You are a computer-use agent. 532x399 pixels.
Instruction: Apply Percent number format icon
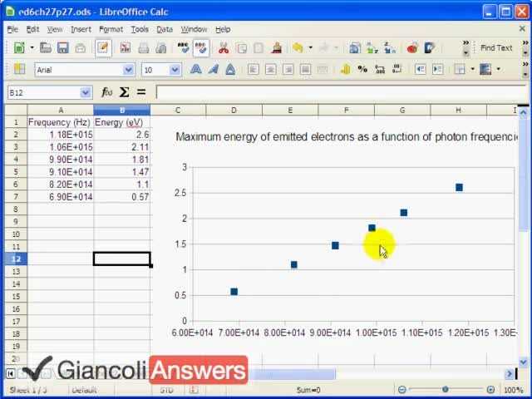[362, 70]
